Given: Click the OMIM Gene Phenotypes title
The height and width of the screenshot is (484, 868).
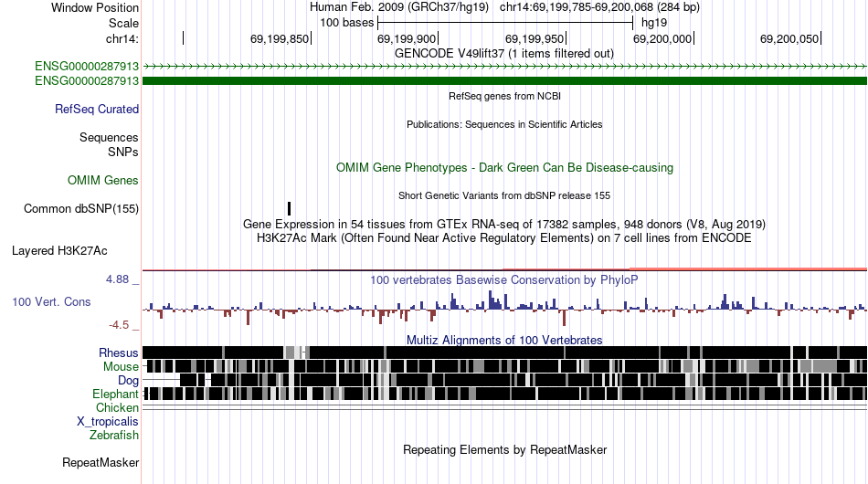Looking at the screenshot, I should tap(504, 168).
